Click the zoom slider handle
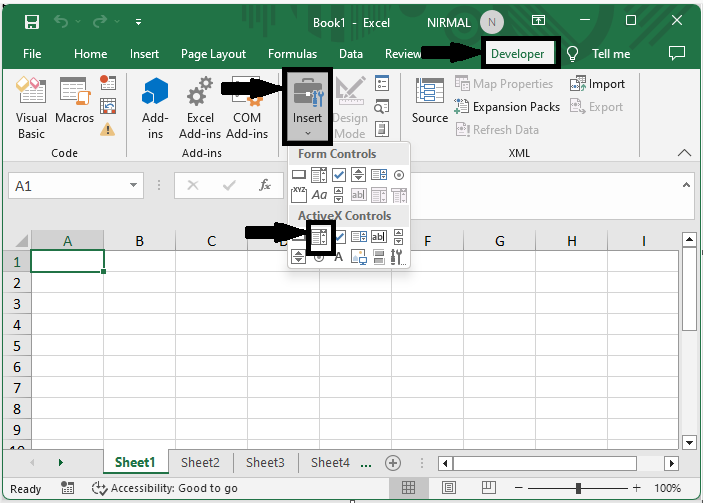703x503 pixels. pyautogui.click(x=578, y=488)
